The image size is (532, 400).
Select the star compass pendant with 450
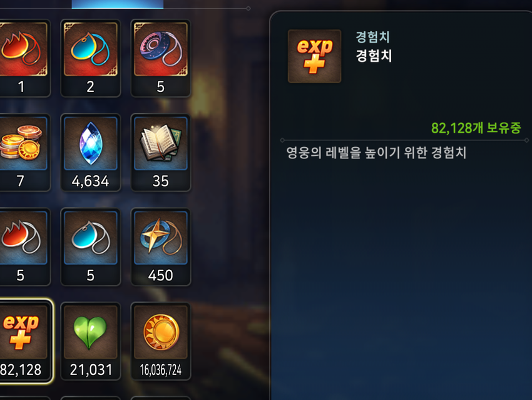tap(161, 247)
